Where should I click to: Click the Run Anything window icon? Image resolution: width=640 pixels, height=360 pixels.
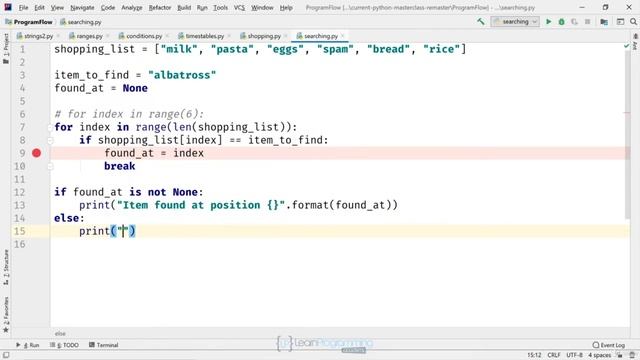620,22
